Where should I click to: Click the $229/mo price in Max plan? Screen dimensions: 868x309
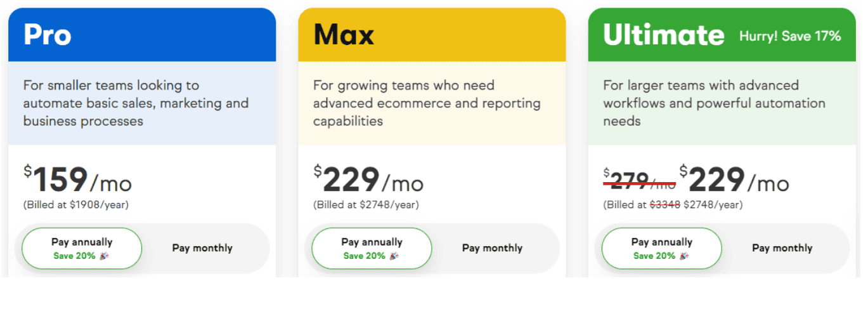click(368, 180)
